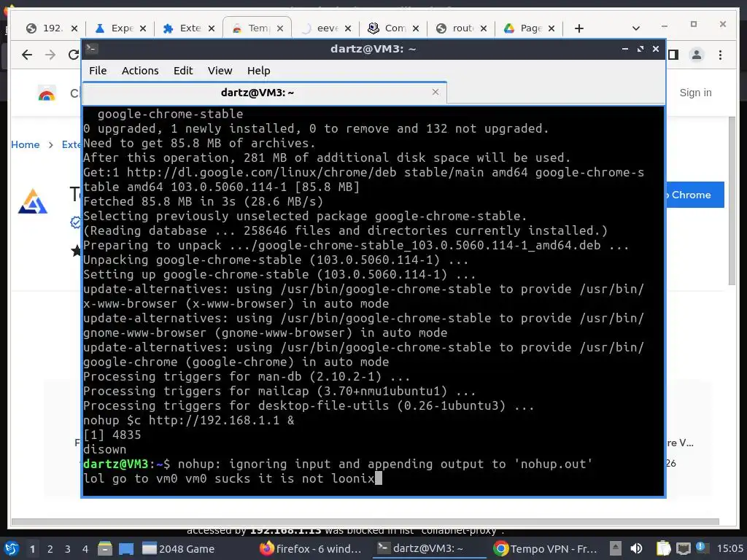Open the system start menu icon

(x=12, y=548)
